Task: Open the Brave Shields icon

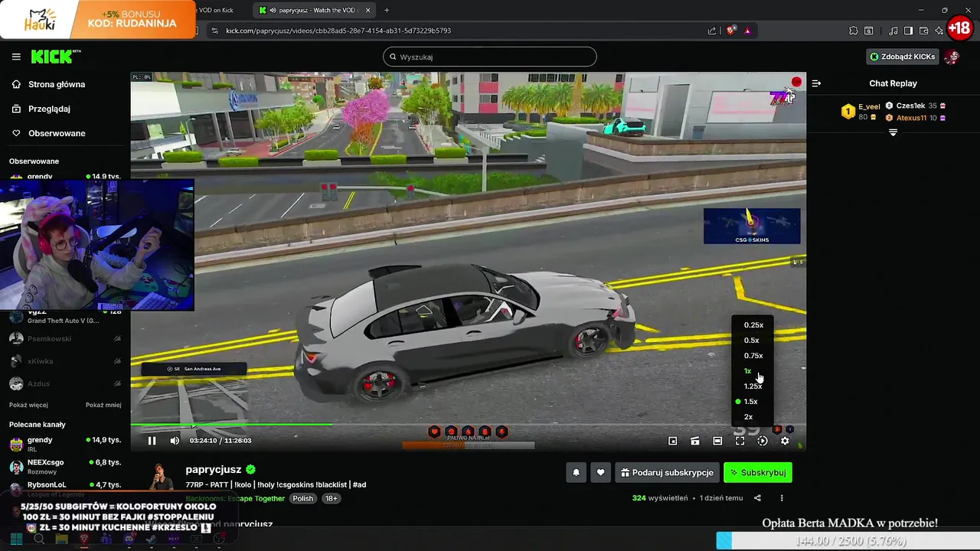Action: click(x=731, y=31)
